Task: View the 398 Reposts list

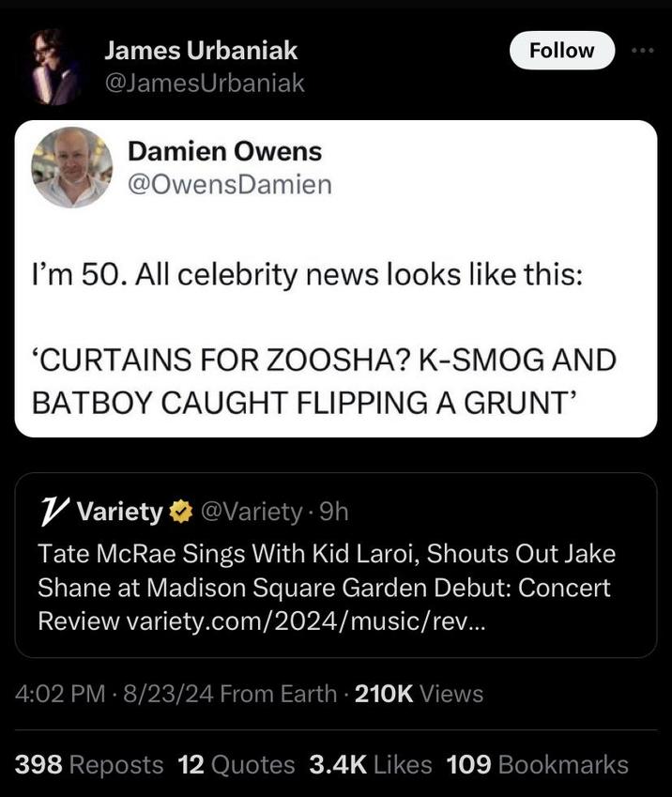Action: click(x=90, y=764)
